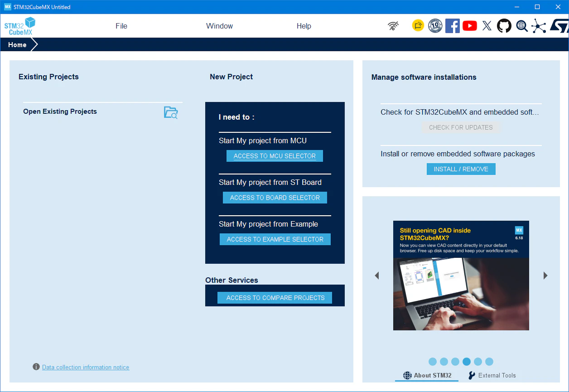Click 'Start My project from ST Board' text
The width and height of the screenshot is (569, 392).
(x=270, y=182)
